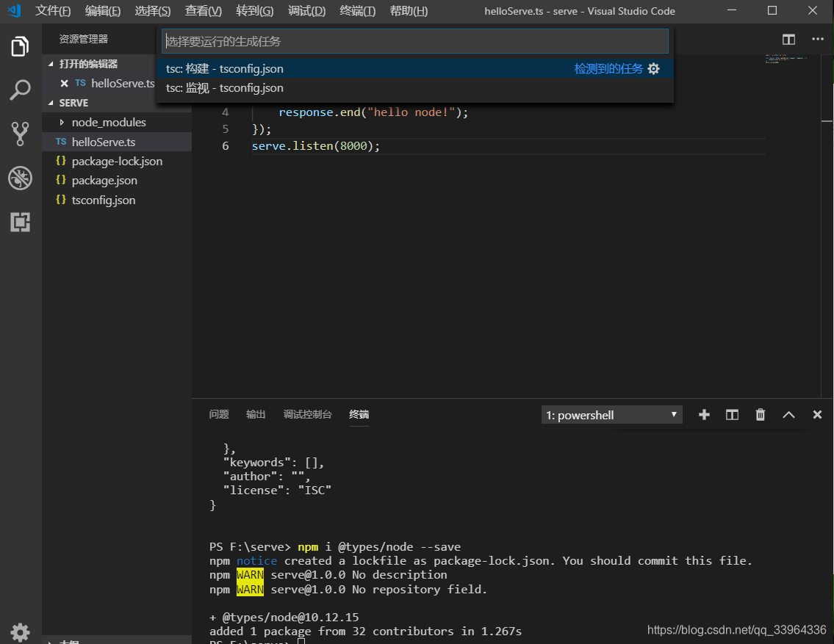Open the Explorer view in activity bar
This screenshot has width=834, height=644.
[21, 47]
